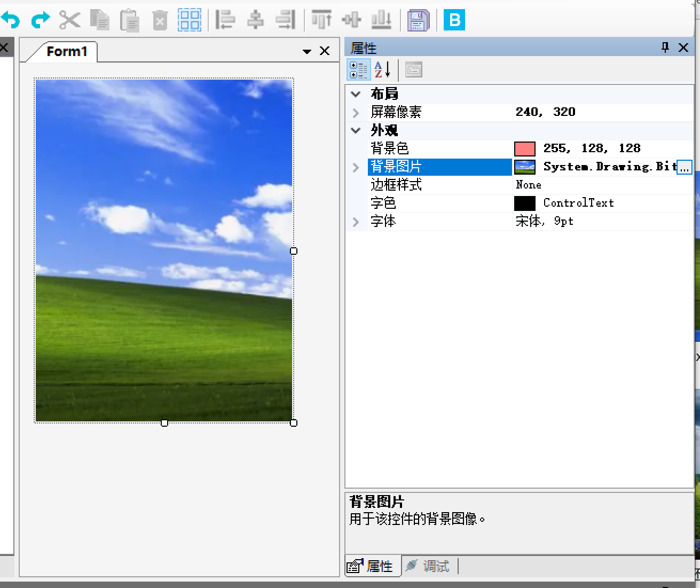
Task: Click the black 字色 color swatch
Action: (x=525, y=203)
